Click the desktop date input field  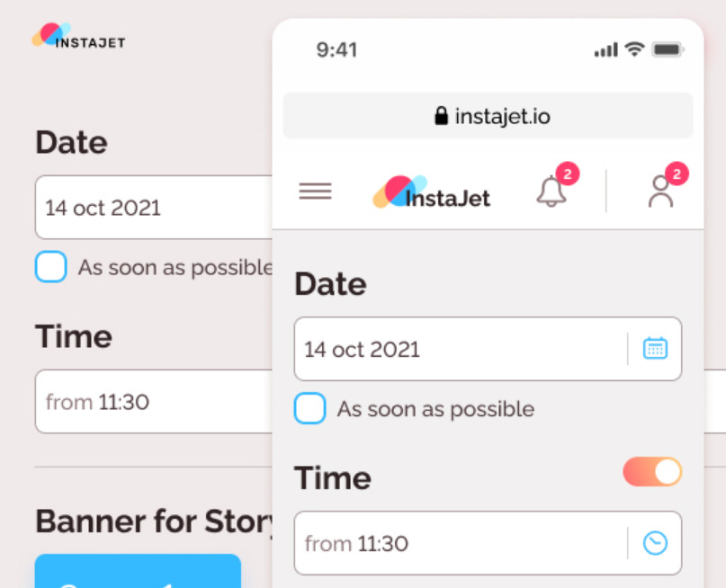153,208
